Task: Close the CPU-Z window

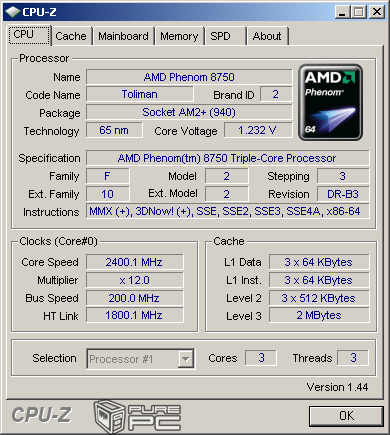Action: pos(377,12)
